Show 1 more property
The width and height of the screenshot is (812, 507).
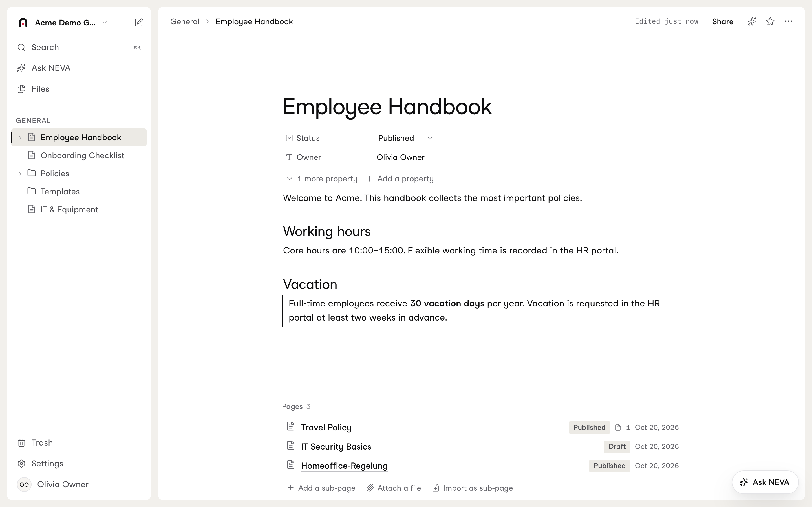coord(322,179)
